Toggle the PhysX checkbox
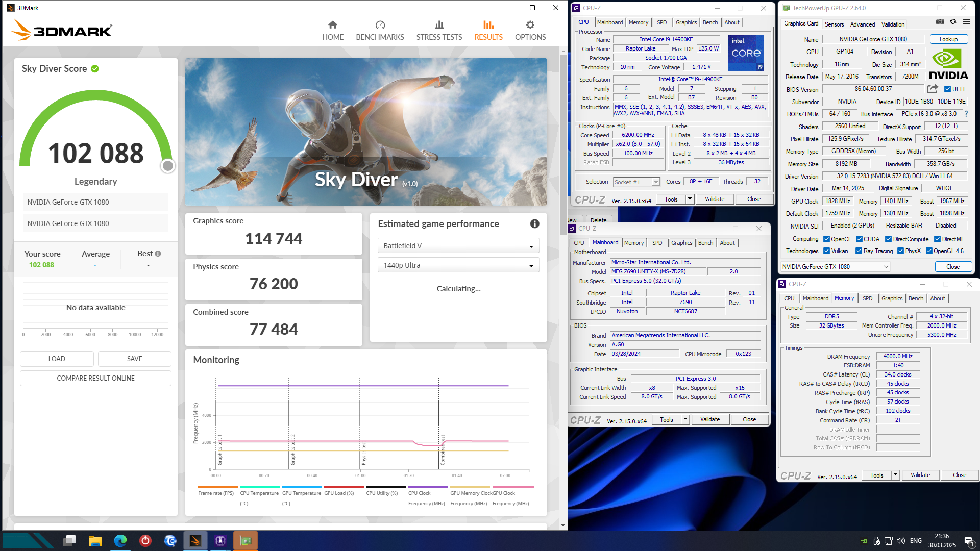Image resolution: width=980 pixels, height=551 pixels. (900, 251)
